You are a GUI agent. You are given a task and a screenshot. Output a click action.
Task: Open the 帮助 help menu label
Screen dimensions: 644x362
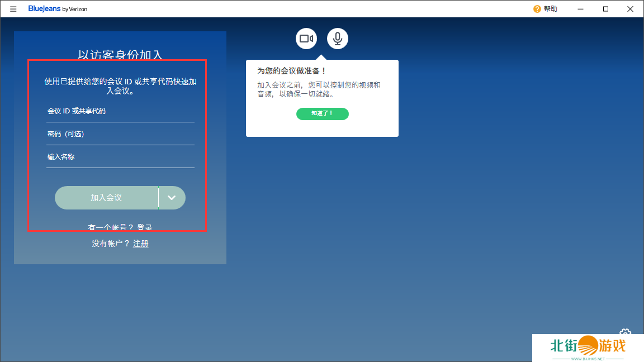coord(551,9)
